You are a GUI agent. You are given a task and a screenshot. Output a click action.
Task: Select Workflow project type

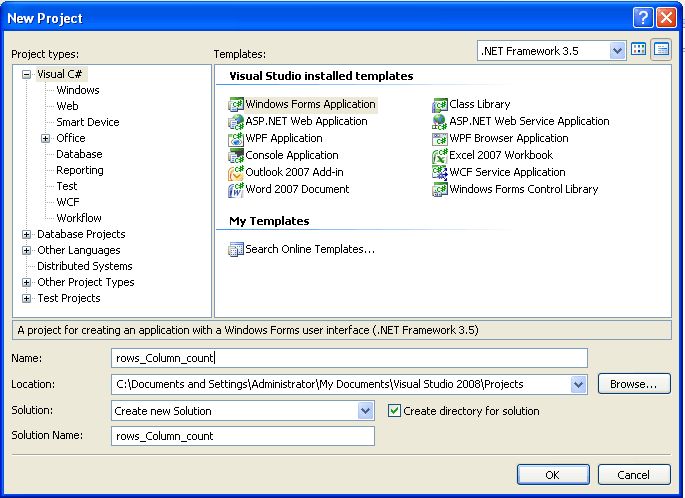(79, 218)
